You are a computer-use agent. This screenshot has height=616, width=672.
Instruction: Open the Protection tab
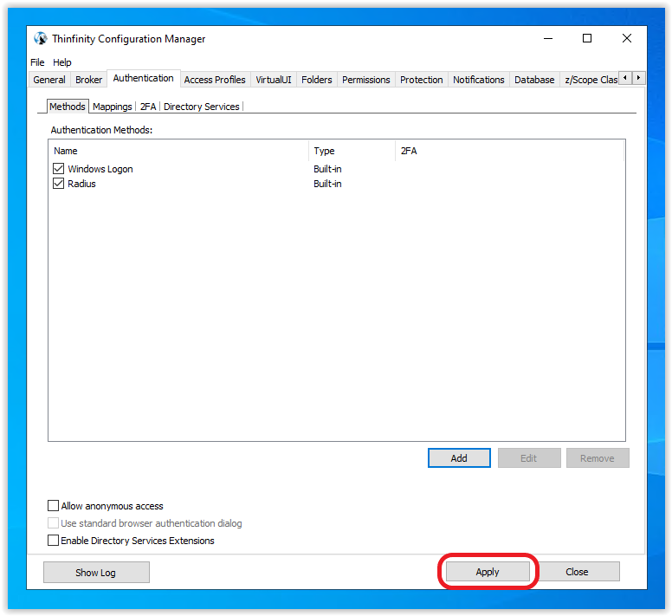[421, 80]
